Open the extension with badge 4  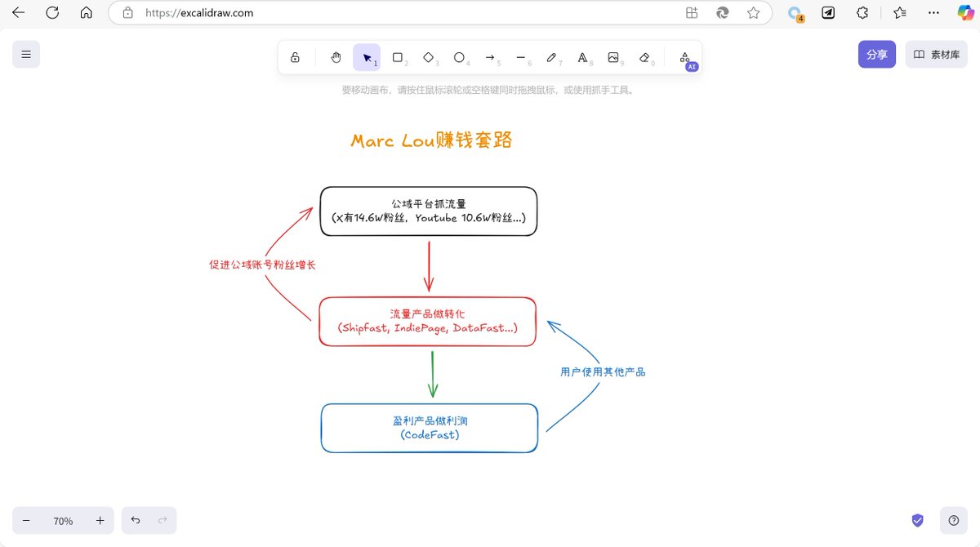point(795,13)
